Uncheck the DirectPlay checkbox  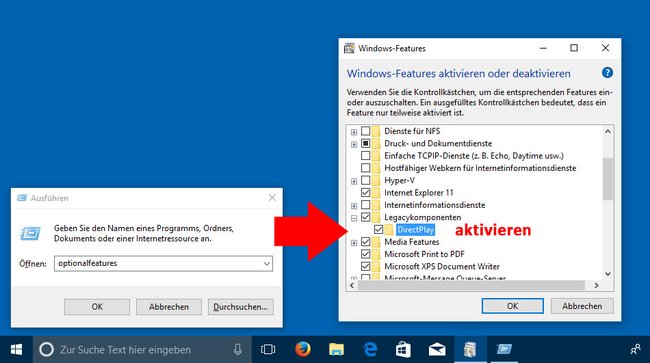[x=378, y=229]
